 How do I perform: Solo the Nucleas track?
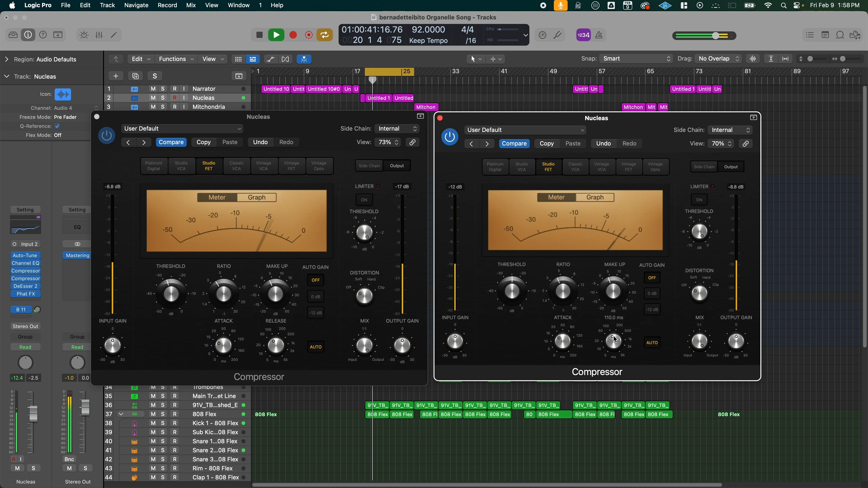click(x=163, y=98)
